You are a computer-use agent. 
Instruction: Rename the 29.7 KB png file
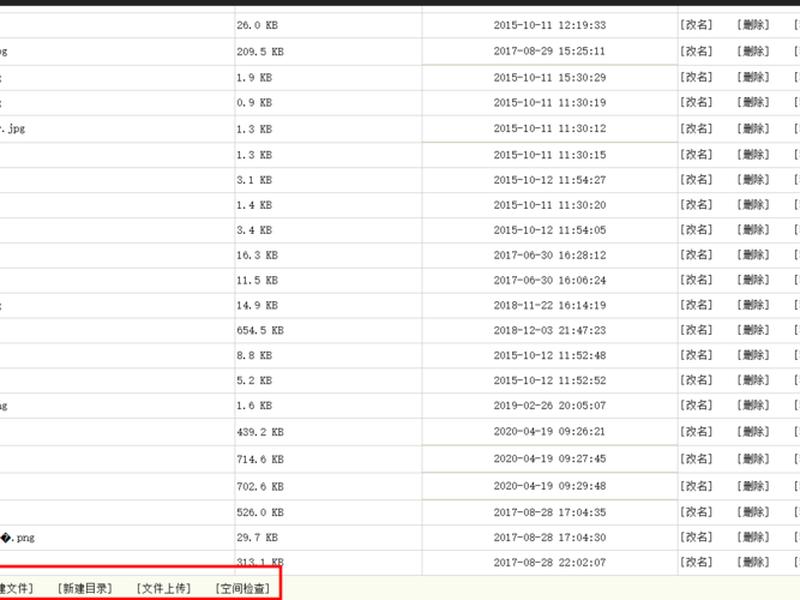coord(696,537)
